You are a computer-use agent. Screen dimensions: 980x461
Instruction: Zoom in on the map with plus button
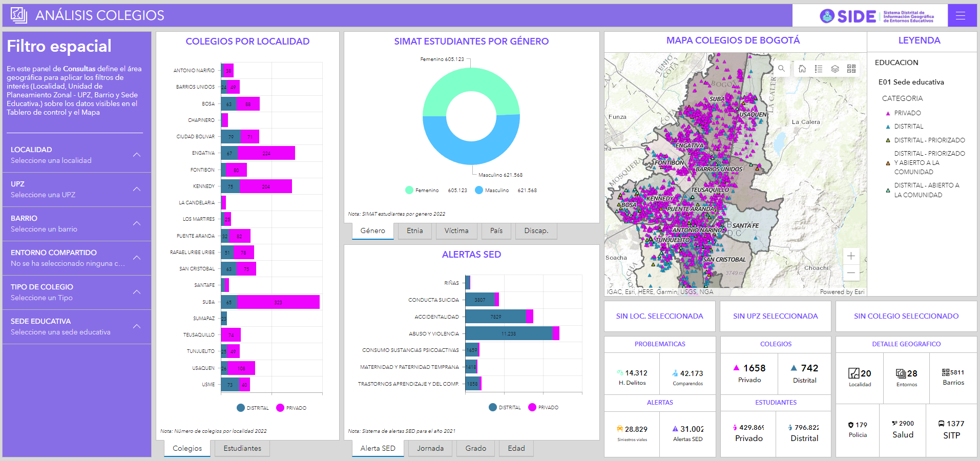851,256
